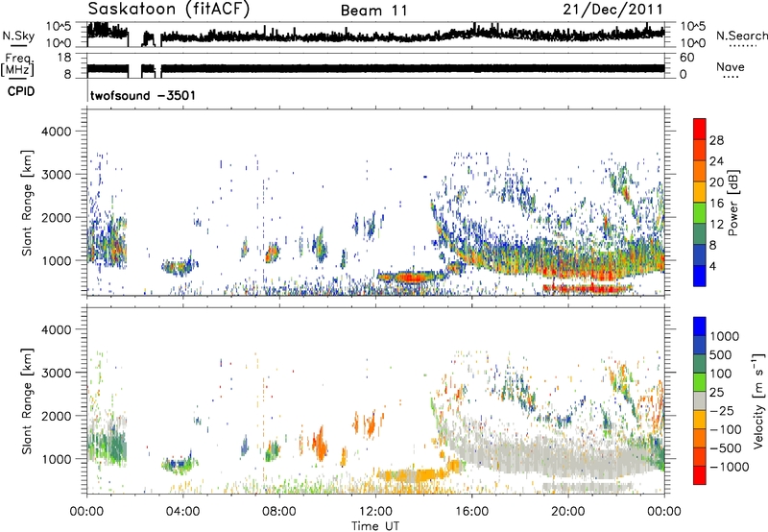The image size is (768, 532).
Task: Click the "Beam 11" header label
Action: coord(374,11)
